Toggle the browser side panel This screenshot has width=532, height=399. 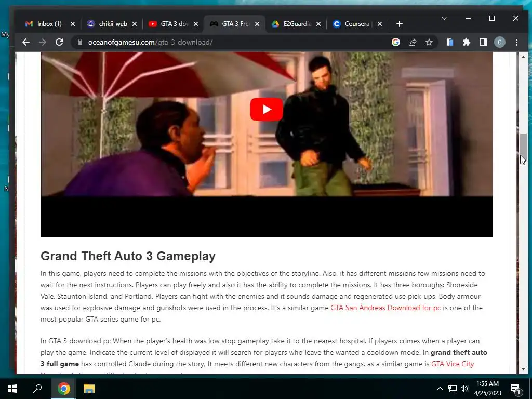pos(483,42)
